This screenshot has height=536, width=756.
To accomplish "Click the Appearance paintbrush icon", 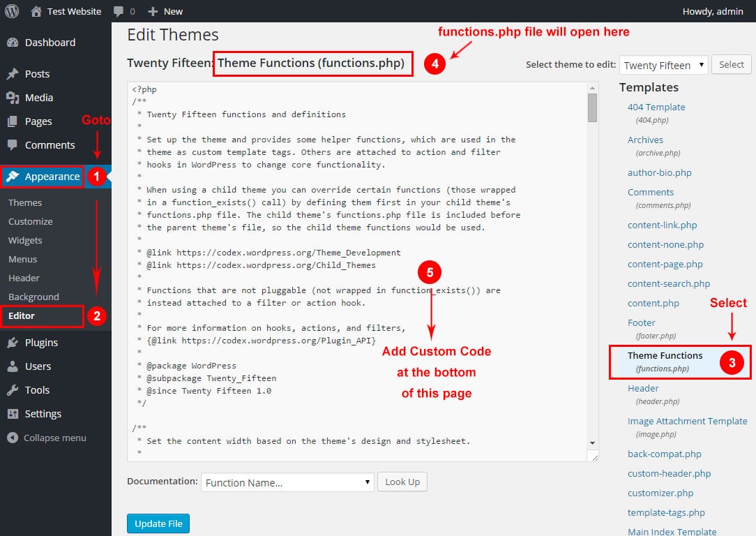I will (13, 177).
